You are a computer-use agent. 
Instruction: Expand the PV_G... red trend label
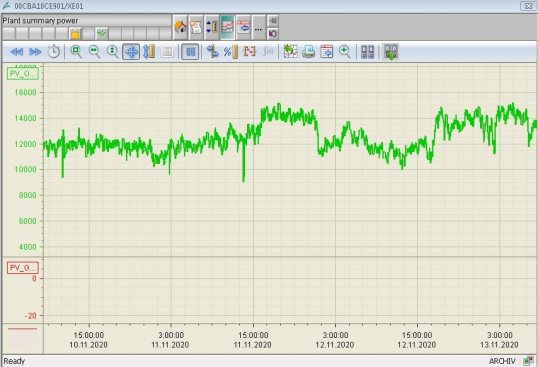[23, 268]
